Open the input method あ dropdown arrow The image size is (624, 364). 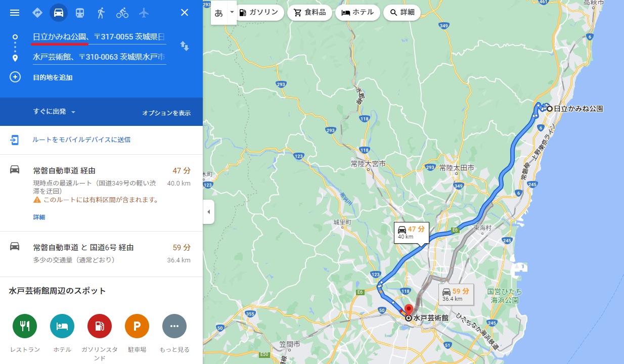click(232, 12)
